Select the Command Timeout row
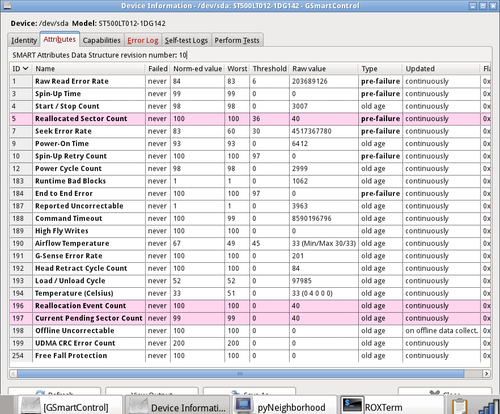Screen dimensions: 500x414 tap(250, 218)
